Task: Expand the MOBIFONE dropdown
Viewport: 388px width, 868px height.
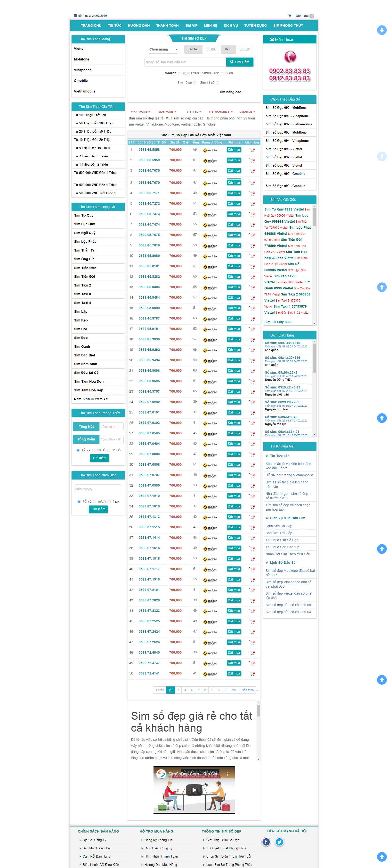Action: 167,112
